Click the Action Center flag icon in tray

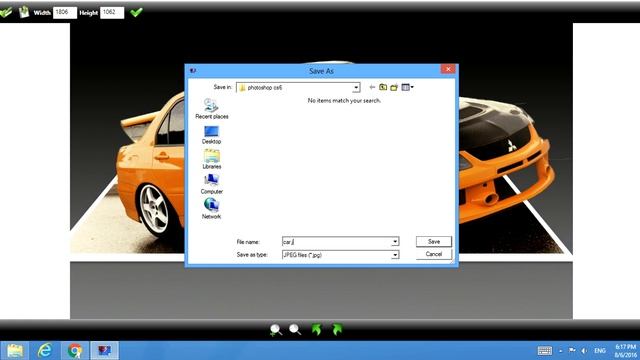pyautogui.click(x=572, y=351)
